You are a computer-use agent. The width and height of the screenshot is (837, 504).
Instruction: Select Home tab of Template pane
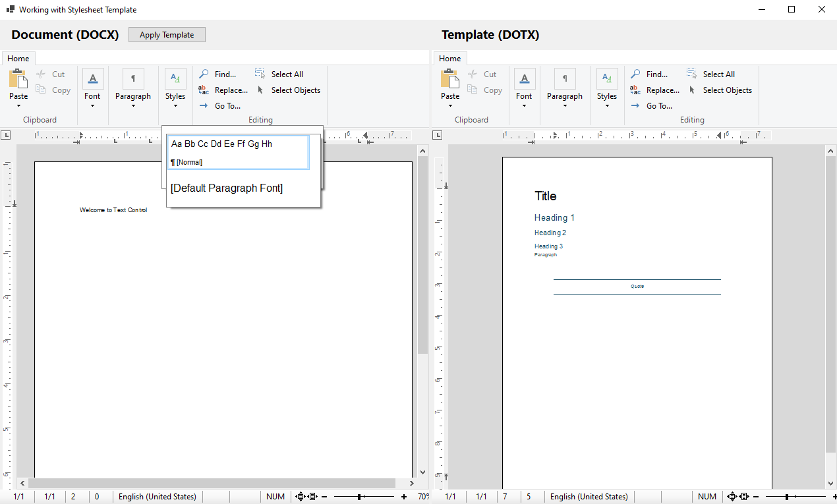(x=450, y=59)
